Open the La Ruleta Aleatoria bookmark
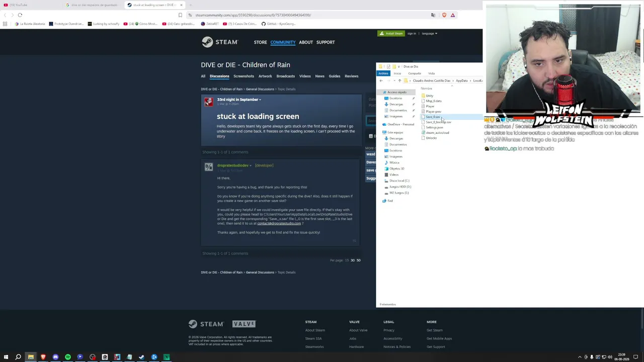 click(30, 24)
